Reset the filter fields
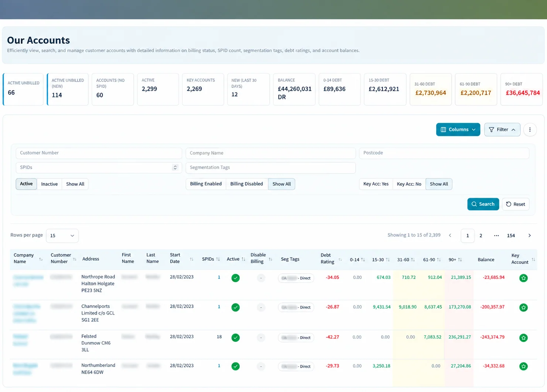Viewport: 547px width, 392px height. click(516, 204)
